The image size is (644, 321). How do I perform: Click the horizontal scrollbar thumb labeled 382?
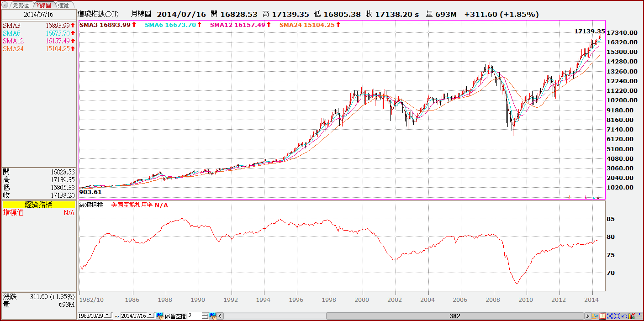pos(454,316)
